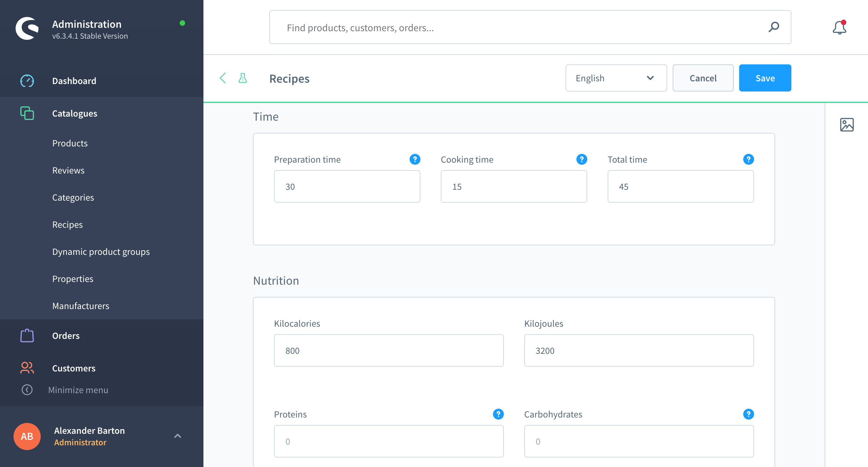The width and height of the screenshot is (868, 467).
Task: Click the Cancel button
Action: click(703, 78)
